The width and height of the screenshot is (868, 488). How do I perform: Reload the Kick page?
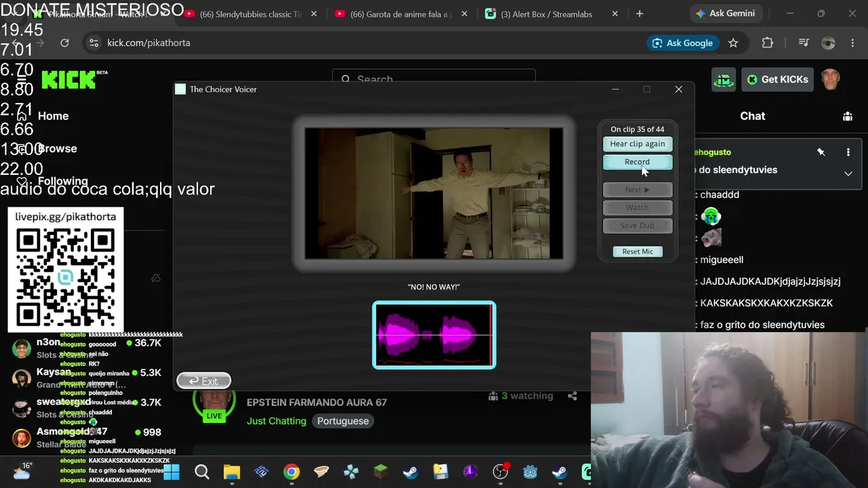tap(64, 43)
